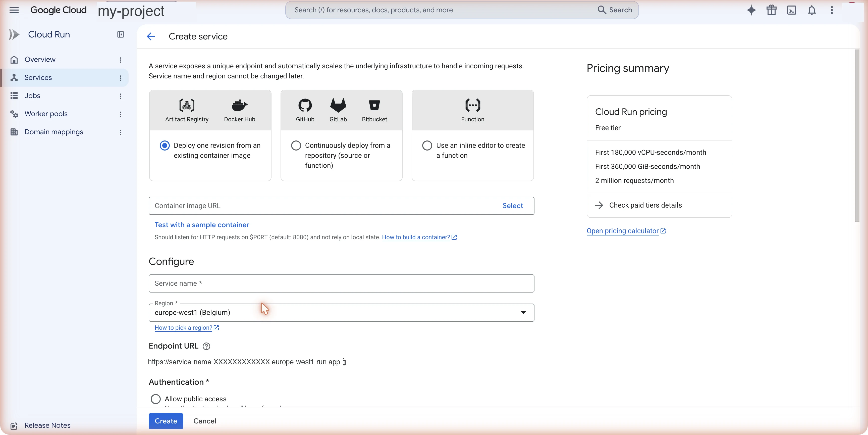The image size is (868, 435).
Task: Open the notifications bell
Action: point(811,10)
